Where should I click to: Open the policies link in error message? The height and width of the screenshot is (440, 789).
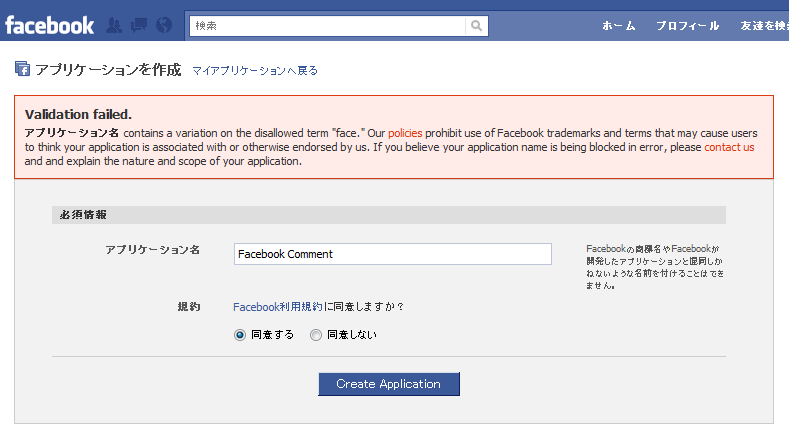point(405,133)
